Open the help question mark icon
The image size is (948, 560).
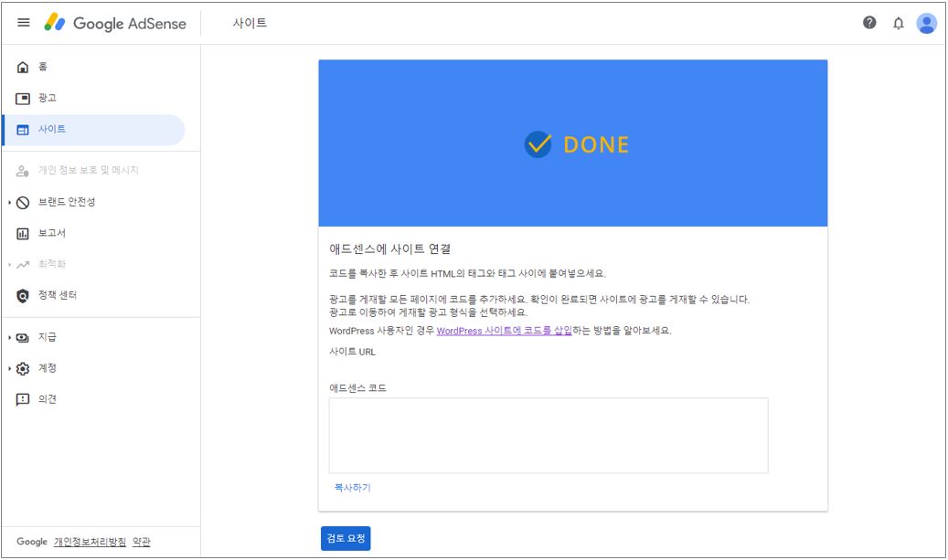869,24
